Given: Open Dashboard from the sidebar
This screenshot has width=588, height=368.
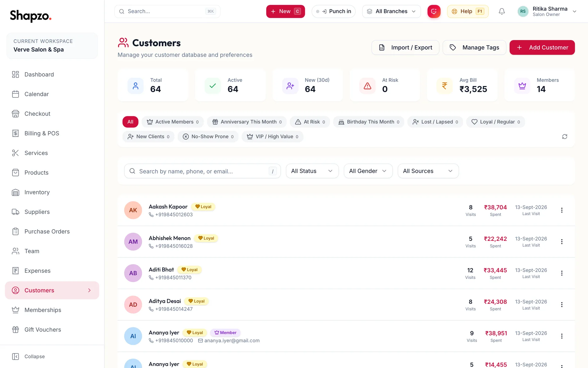Looking at the screenshot, I should (52, 74).
